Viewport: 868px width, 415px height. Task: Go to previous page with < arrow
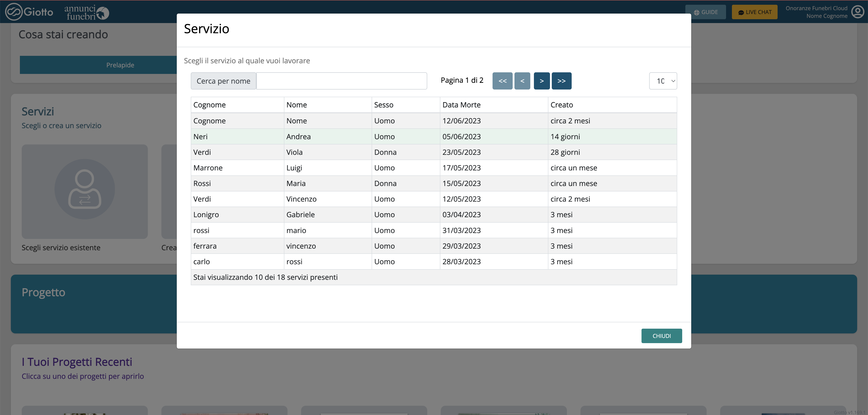click(522, 81)
